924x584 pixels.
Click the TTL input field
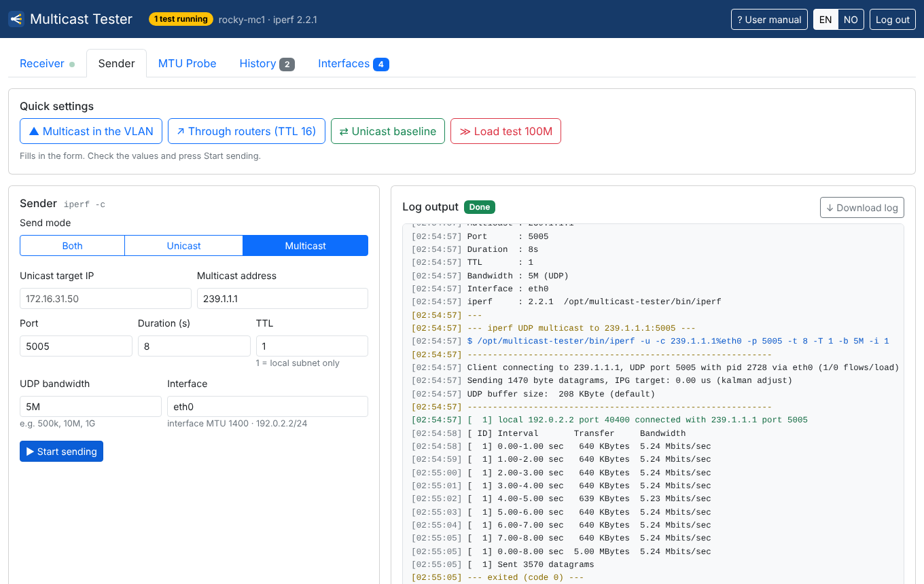point(312,346)
